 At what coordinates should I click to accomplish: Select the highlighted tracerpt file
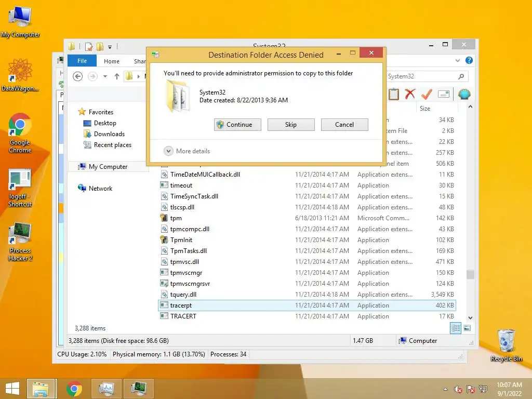307,305
